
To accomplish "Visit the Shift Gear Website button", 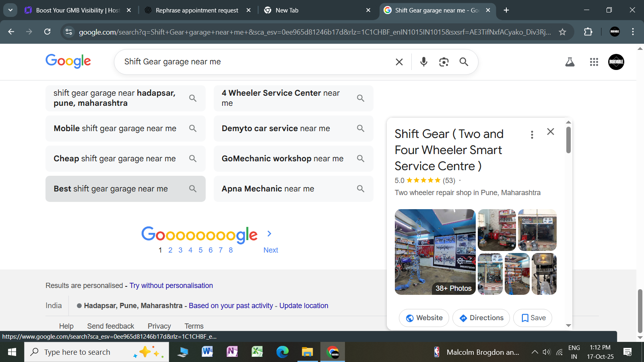I will [x=424, y=318].
